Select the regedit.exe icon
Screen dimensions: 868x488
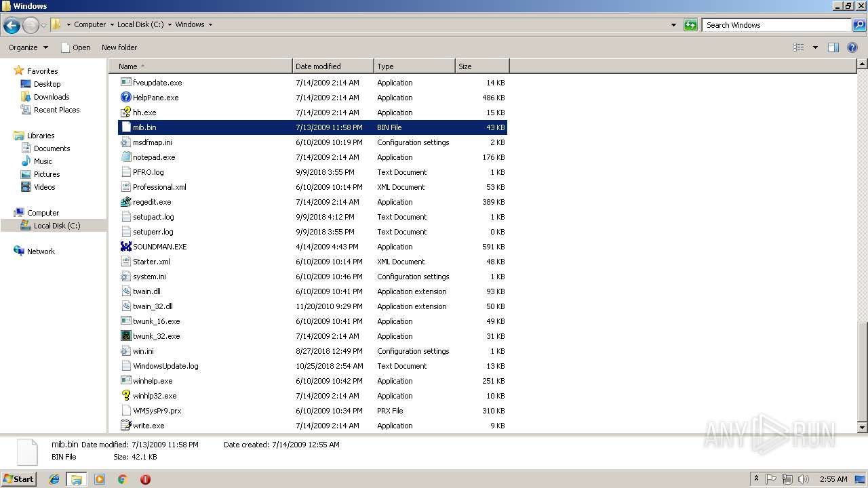coord(125,202)
